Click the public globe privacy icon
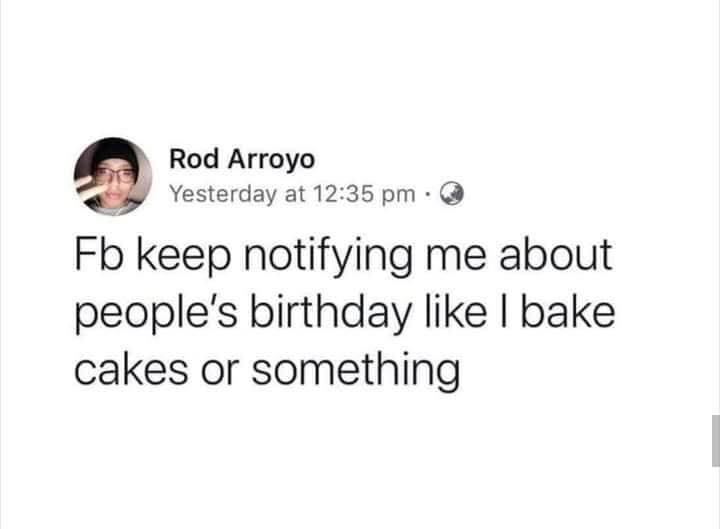This screenshot has width=720, height=529. coord(452,194)
